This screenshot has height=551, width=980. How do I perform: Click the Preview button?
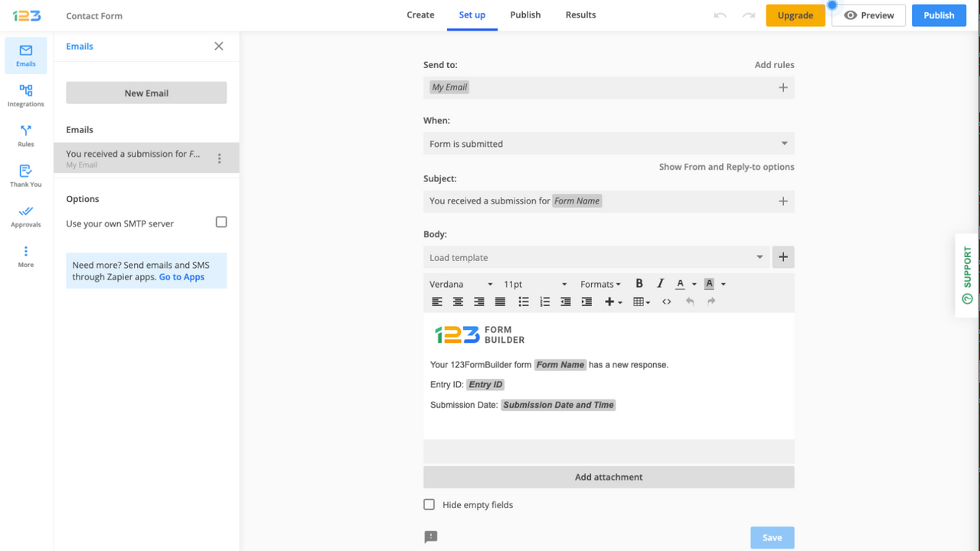coord(868,15)
